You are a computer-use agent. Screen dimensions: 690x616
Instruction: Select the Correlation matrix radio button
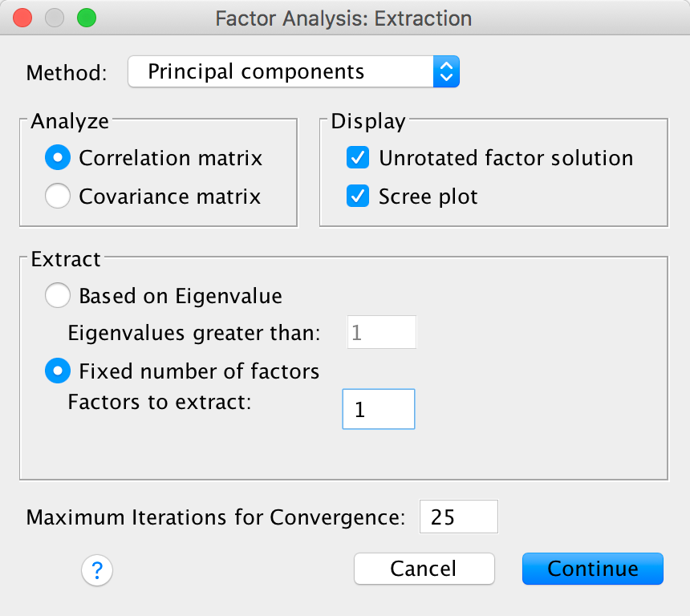click(x=58, y=159)
